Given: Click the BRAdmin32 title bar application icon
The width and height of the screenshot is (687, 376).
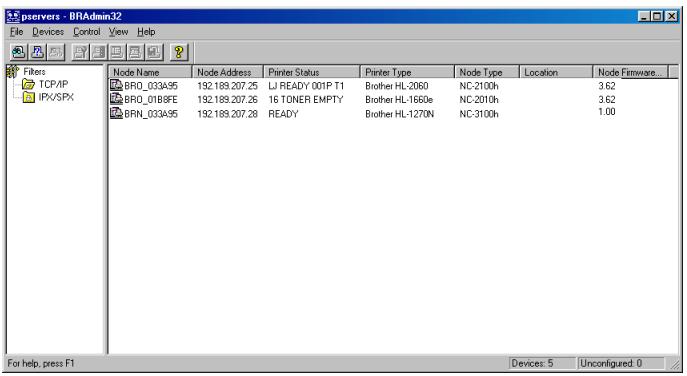Looking at the screenshot, I should tap(13, 17).
